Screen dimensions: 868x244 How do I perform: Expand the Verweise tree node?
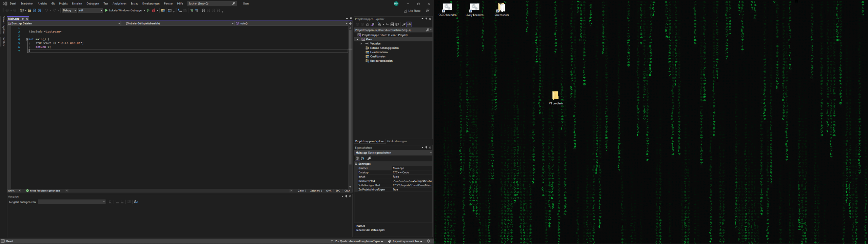click(x=361, y=44)
